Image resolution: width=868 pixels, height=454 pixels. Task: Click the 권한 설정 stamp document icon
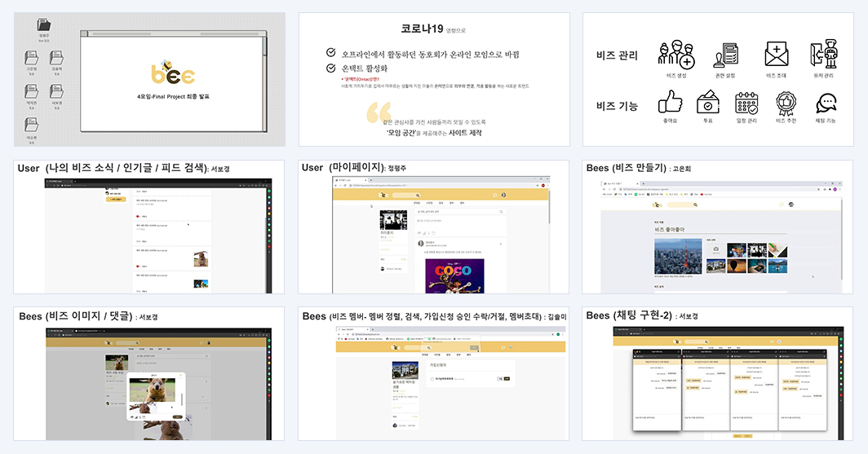pyautogui.click(x=725, y=55)
